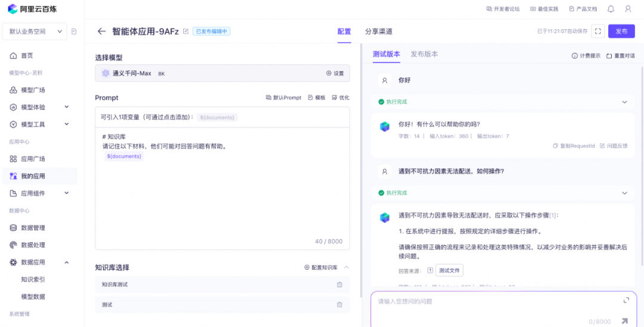The image size is (644, 327).
Task: Expand second 执行完成 details chevron
Action: click(x=625, y=193)
